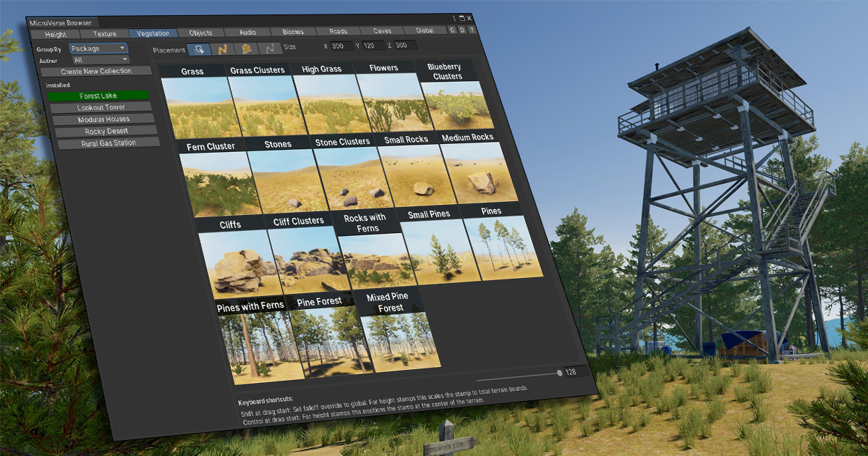
Task: Select the Rural Gas Station package
Action: [109, 143]
